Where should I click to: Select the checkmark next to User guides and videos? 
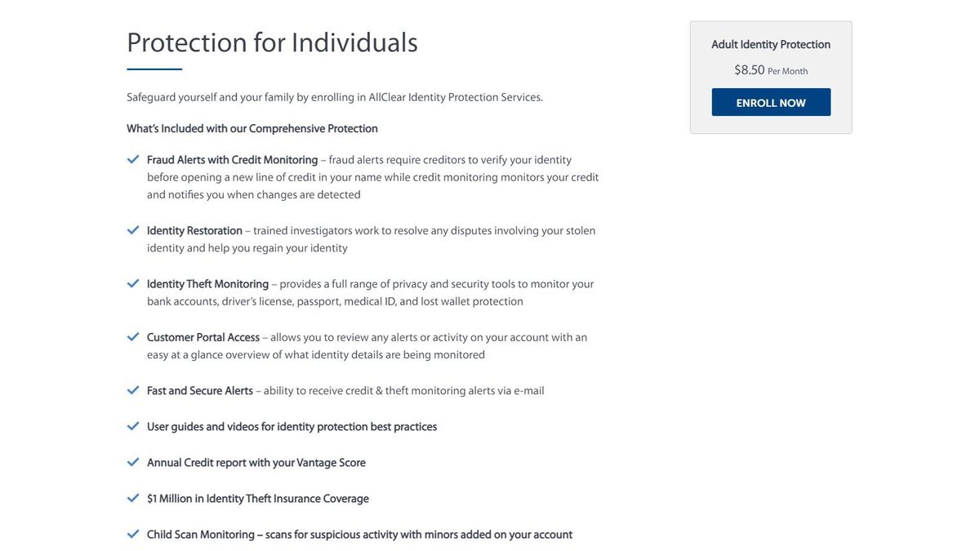(133, 426)
